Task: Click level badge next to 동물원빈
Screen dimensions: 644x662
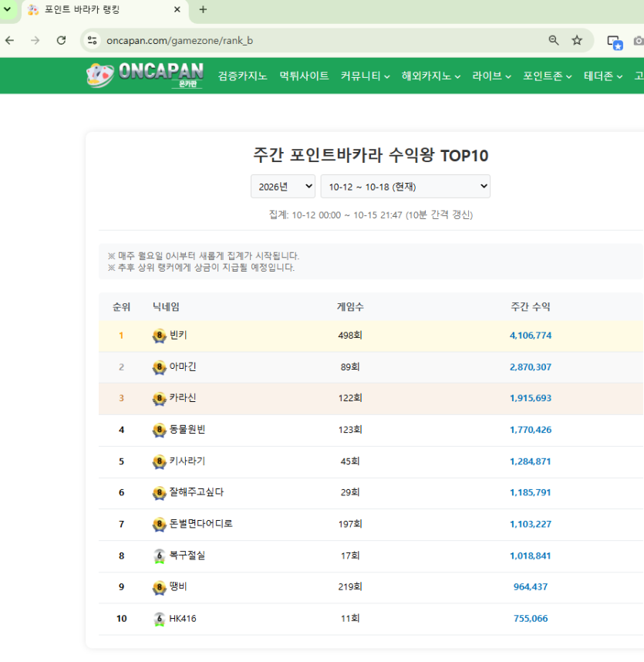Action: pyautogui.click(x=159, y=431)
